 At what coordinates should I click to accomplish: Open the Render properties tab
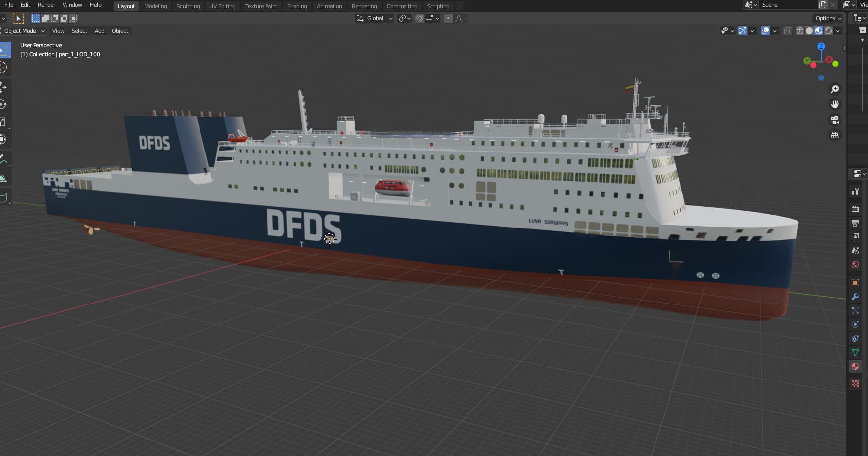pyautogui.click(x=855, y=209)
